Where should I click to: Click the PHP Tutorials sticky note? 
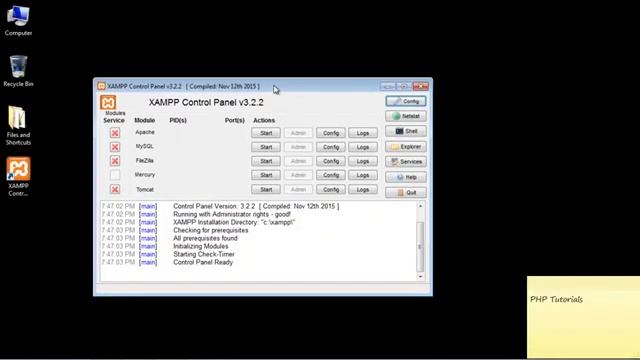[x=583, y=317]
